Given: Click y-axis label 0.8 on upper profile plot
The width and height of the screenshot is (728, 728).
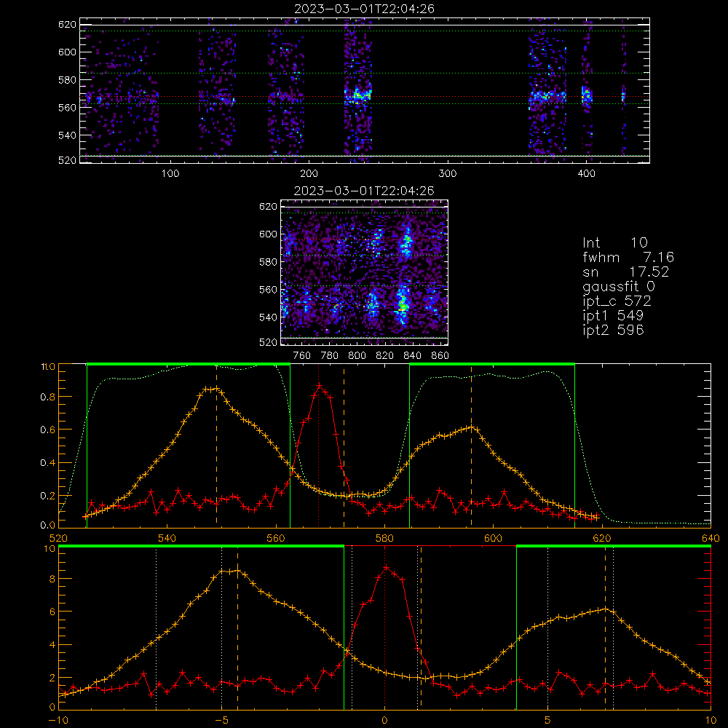Looking at the screenshot, I should [x=47, y=397].
